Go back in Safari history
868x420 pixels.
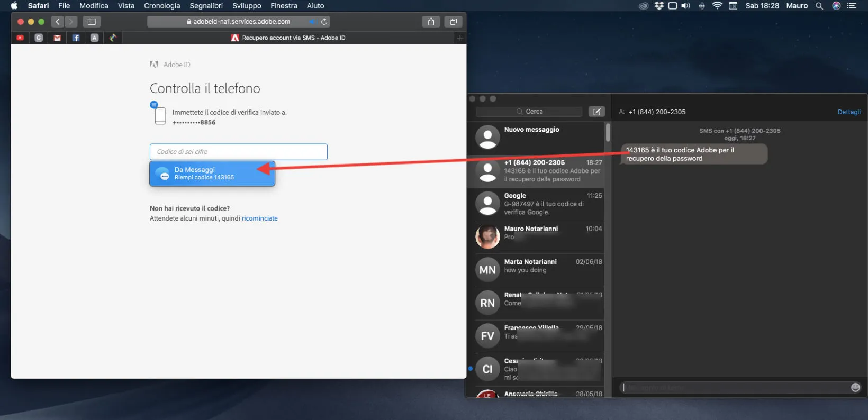(x=58, y=22)
